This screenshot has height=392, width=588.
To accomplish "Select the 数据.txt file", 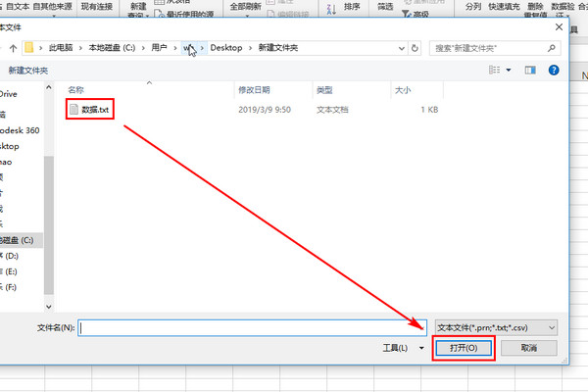I will (89, 109).
